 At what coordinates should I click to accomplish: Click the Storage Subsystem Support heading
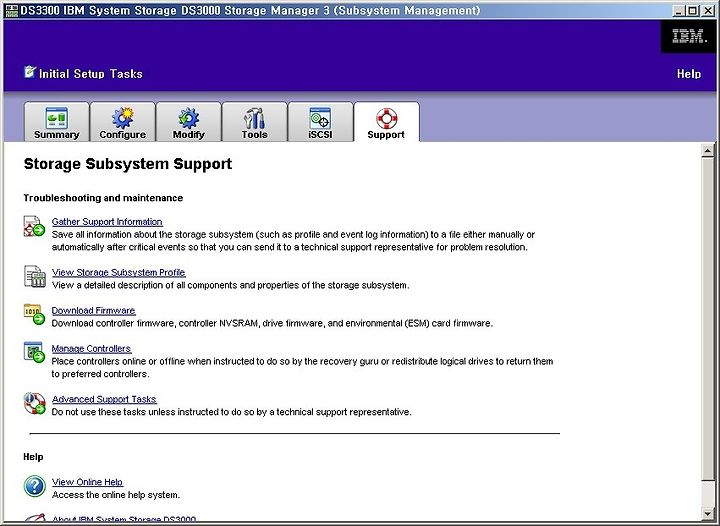[128, 164]
